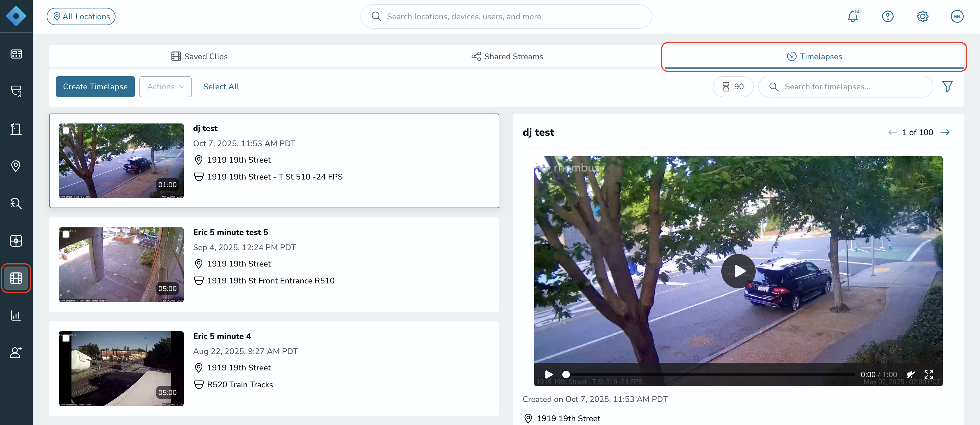The height and width of the screenshot is (425, 980).
Task: Open the settings gear icon
Action: (923, 16)
